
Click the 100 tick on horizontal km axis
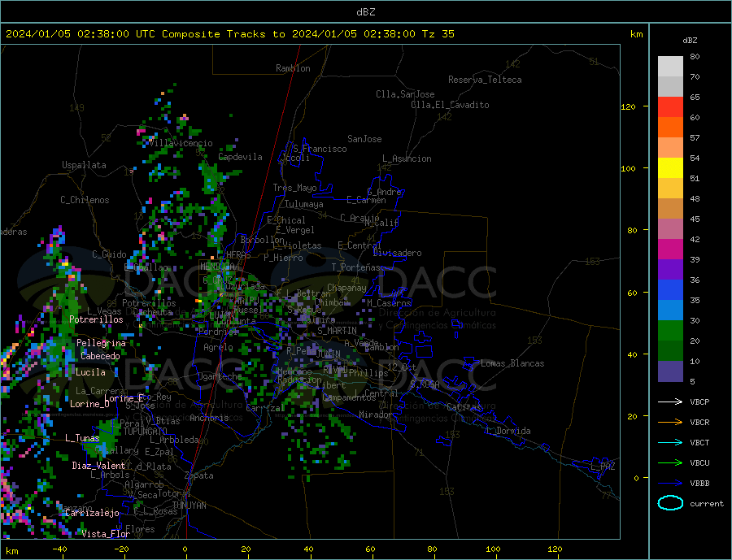(x=493, y=549)
